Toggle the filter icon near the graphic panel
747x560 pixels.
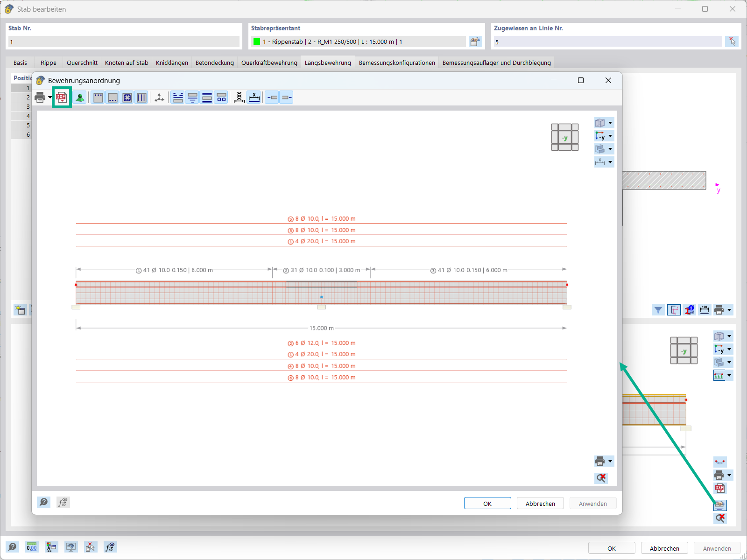[x=659, y=310]
